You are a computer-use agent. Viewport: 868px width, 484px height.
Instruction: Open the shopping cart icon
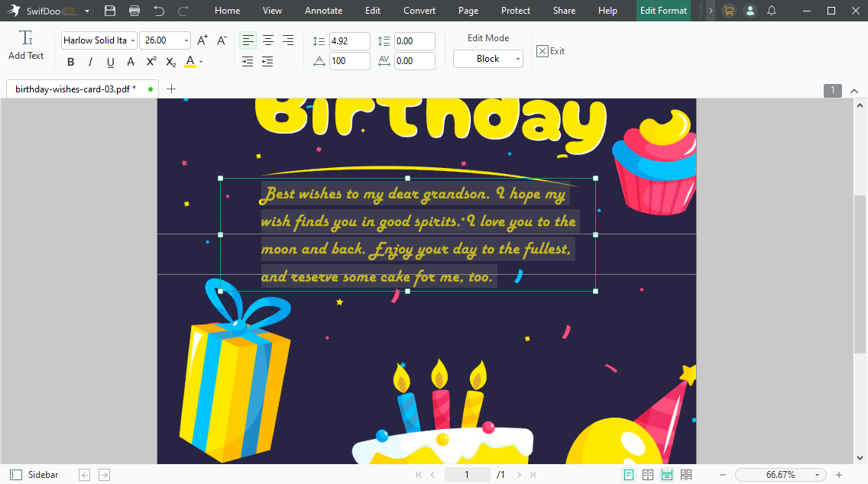click(x=728, y=11)
